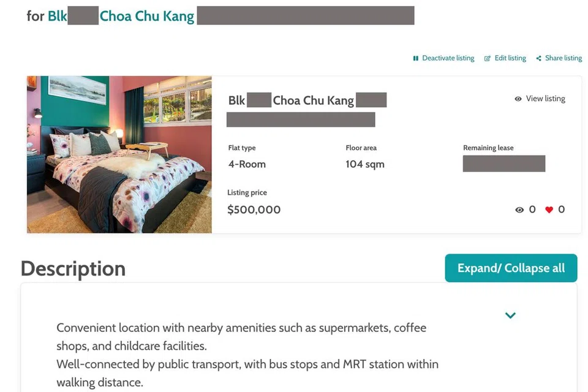Image resolution: width=588 pixels, height=392 pixels.
Task: Click the Description section heading
Action: pos(73,268)
